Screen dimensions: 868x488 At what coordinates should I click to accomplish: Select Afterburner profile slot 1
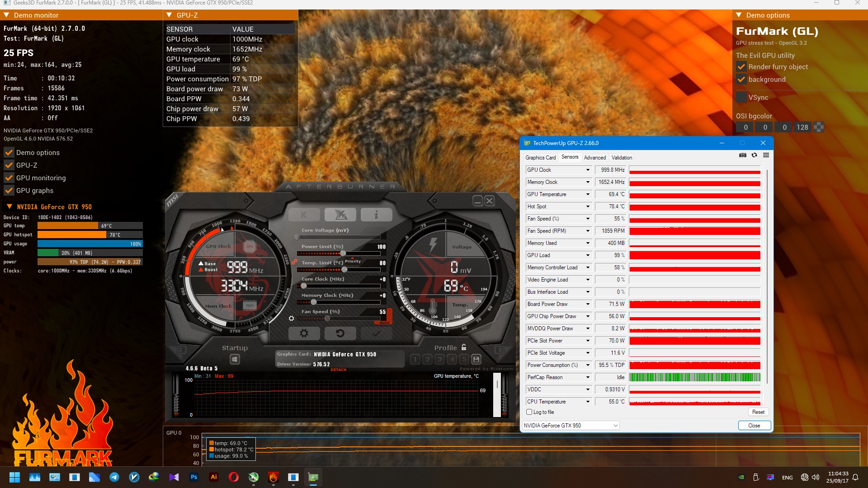(x=415, y=359)
